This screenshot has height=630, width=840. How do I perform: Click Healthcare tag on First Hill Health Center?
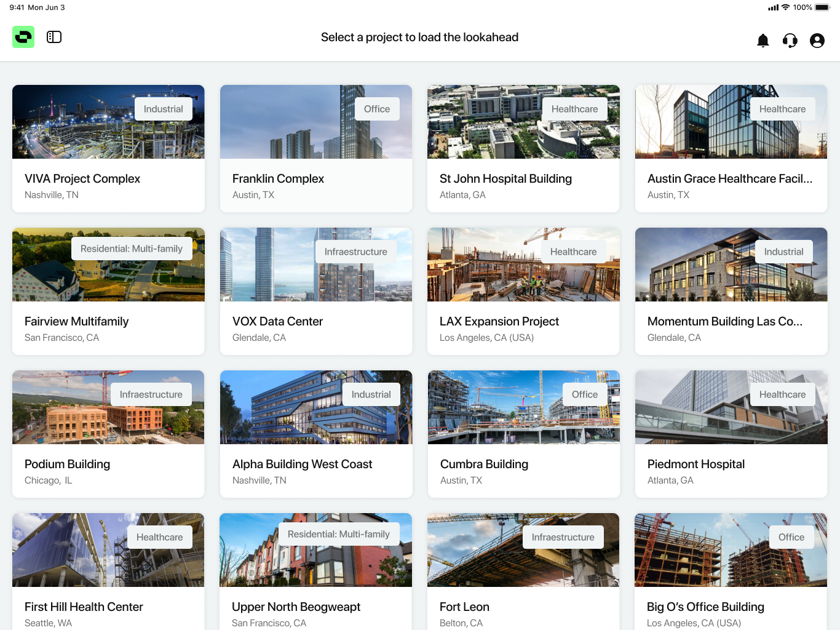coord(160,537)
